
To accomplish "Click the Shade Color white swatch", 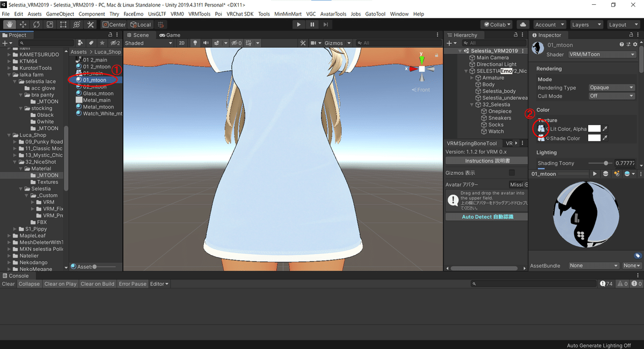I will (594, 138).
